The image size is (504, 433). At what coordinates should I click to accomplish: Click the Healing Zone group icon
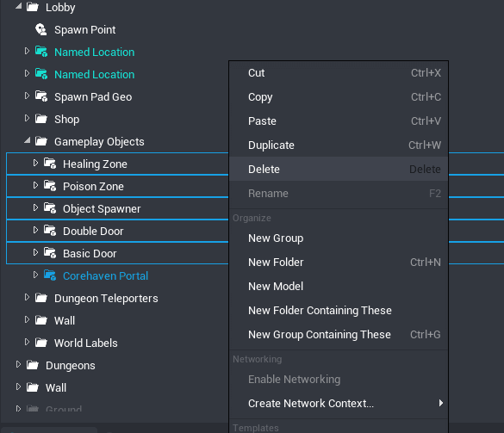tap(50, 164)
